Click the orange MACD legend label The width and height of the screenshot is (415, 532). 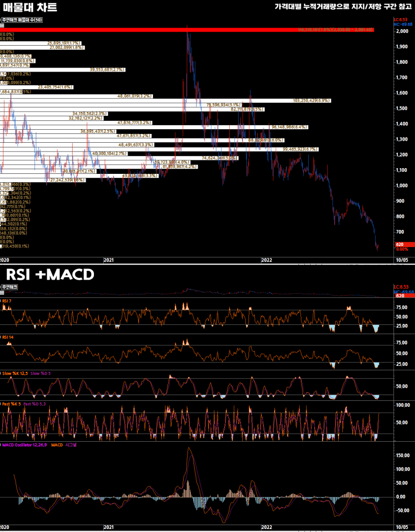(57, 445)
